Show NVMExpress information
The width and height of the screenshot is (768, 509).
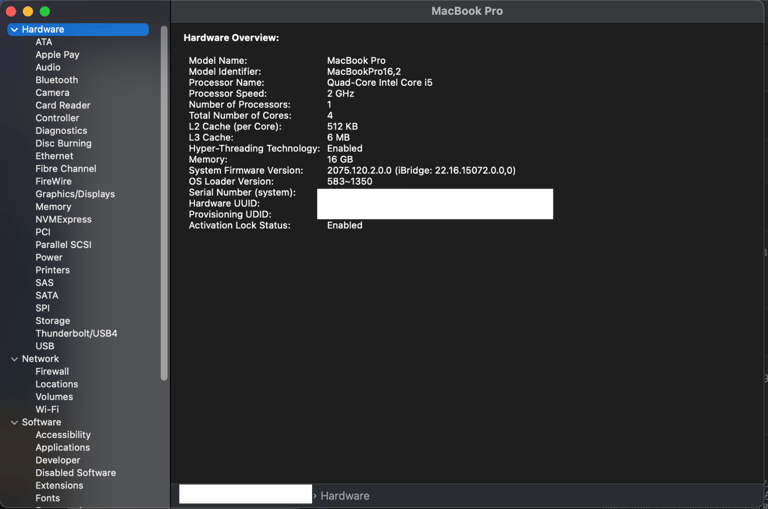64,219
